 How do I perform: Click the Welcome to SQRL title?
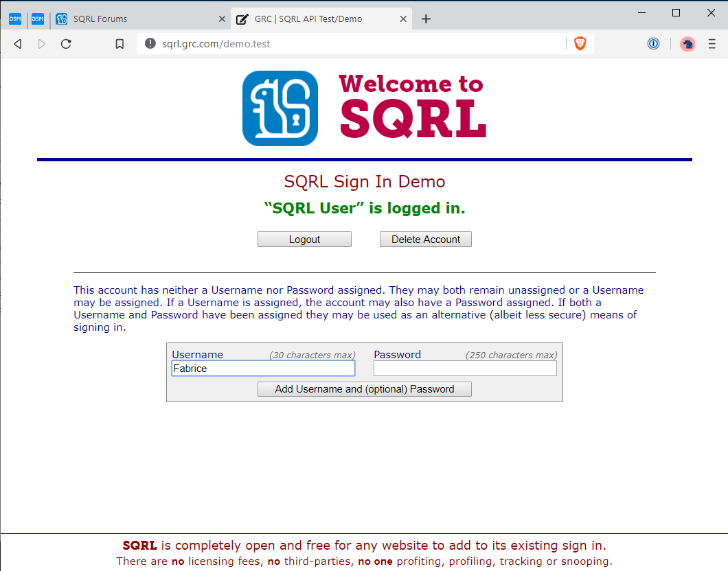click(x=413, y=106)
